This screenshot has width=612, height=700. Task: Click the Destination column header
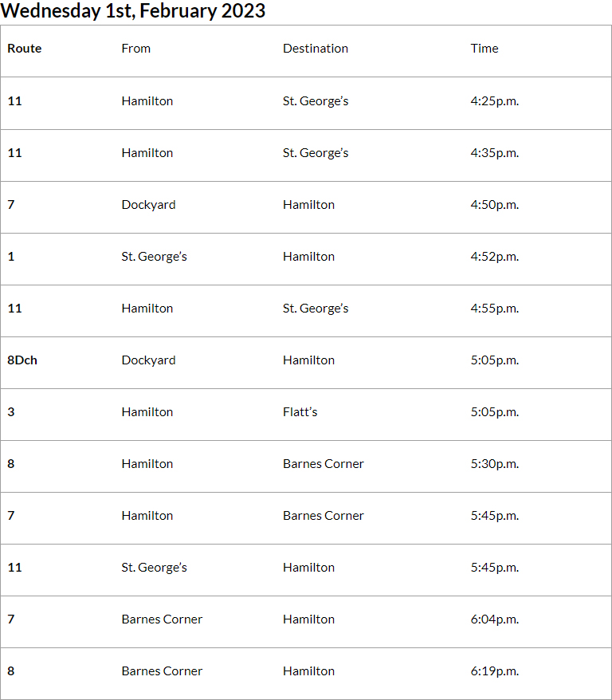click(316, 49)
